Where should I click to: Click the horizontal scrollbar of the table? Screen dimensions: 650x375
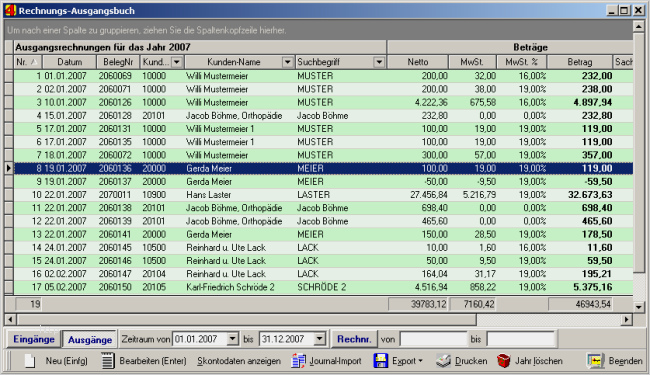(319, 319)
